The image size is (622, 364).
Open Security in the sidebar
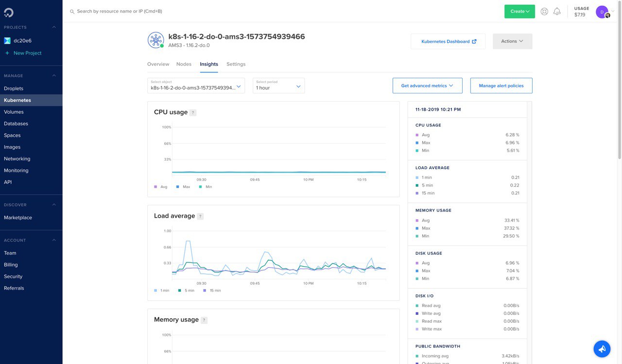coord(31,276)
